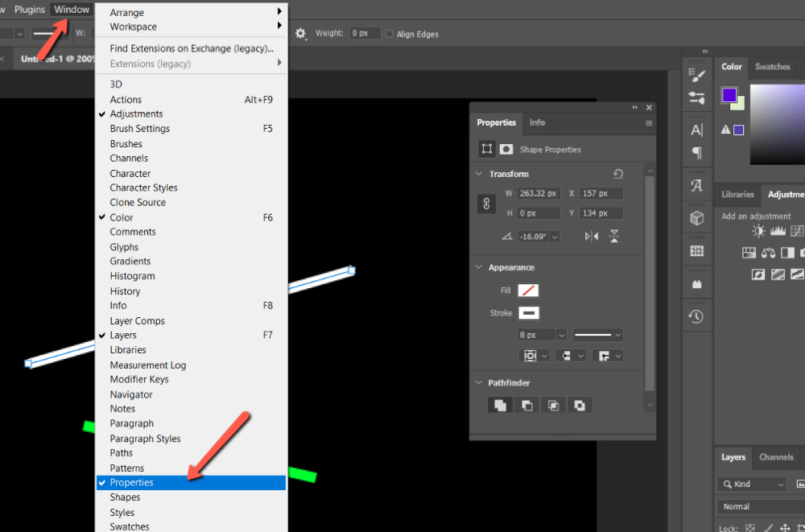Switch to the Swatches tab
Screen dimensions: 805x532
tap(772, 67)
